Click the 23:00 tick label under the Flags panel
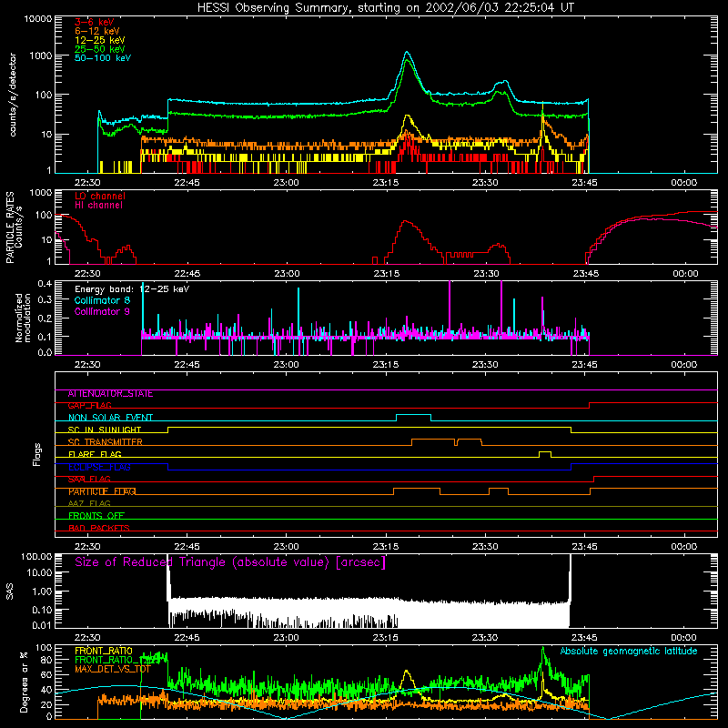Screen dimensions: 728x728 click(286, 547)
